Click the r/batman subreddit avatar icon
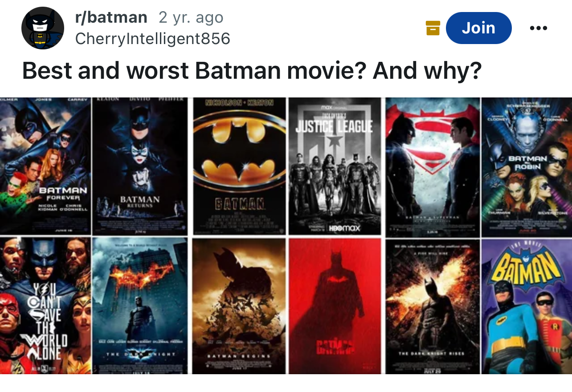Image resolution: width=572 pixels, height=392 pixels. pos(42,28)
